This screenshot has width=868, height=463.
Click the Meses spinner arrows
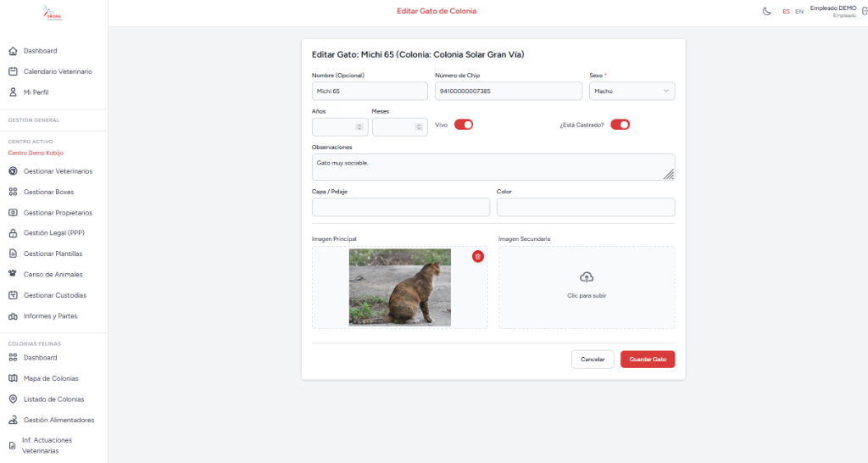tap(419, 127)
